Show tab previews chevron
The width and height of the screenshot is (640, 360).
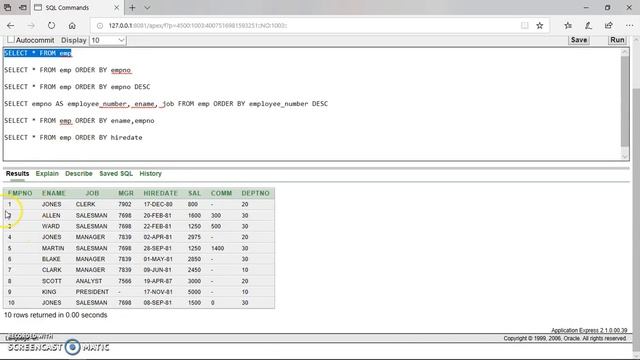[147, 8]
